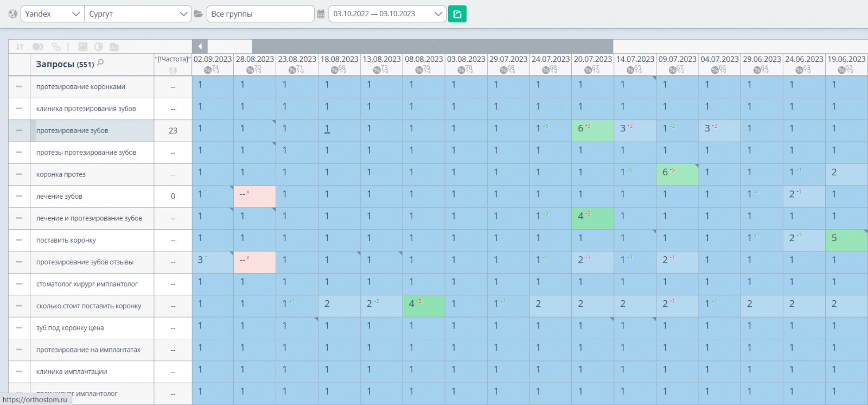Open the date range 03.10.2022 — 03.10.2023 dropdown
The width and height of the screenshot is (868, 405).
387,14
